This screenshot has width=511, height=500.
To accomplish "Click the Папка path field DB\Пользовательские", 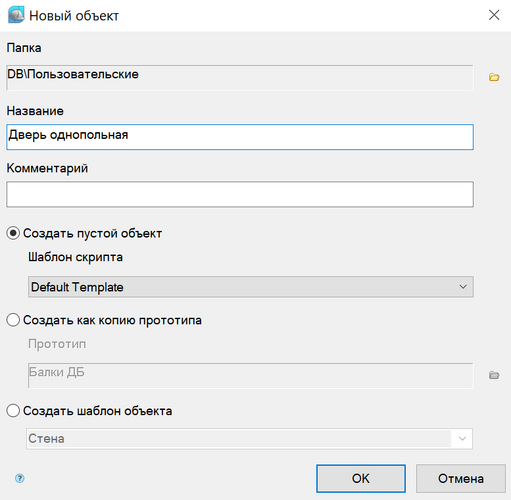I will pos(240,77).
